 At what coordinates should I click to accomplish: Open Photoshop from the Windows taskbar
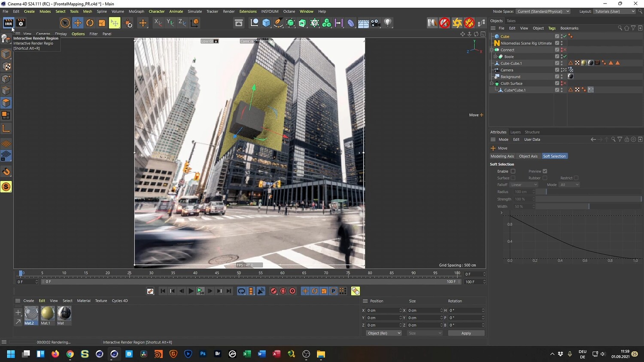[x=203, y=354]
